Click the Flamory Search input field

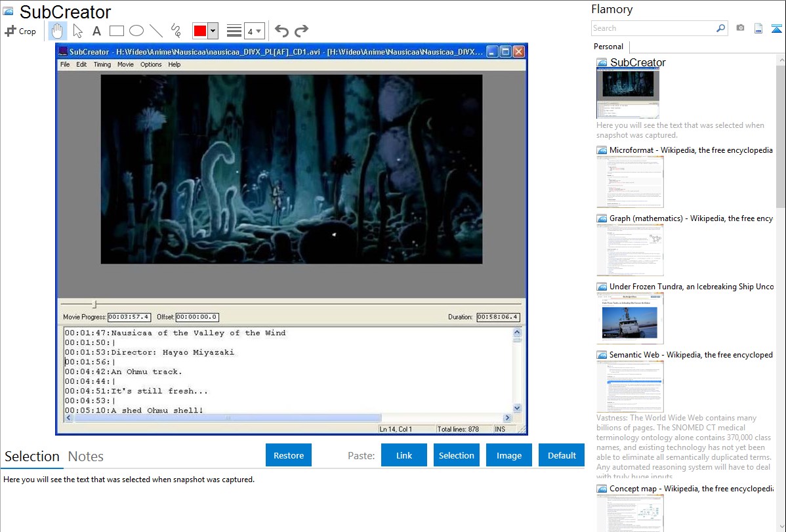tap(653, 28)
